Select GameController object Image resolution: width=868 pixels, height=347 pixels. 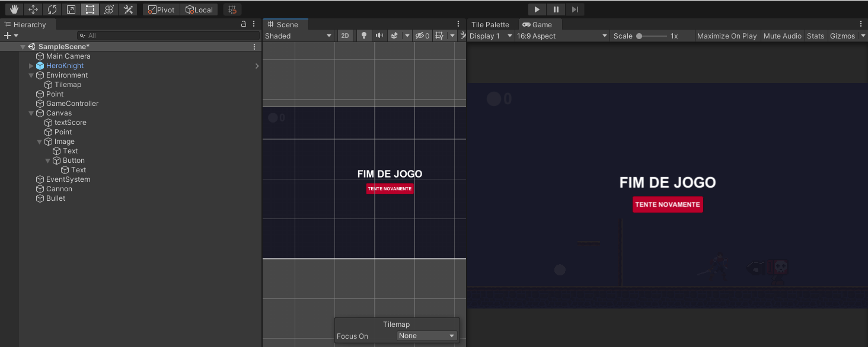(72, 104)
